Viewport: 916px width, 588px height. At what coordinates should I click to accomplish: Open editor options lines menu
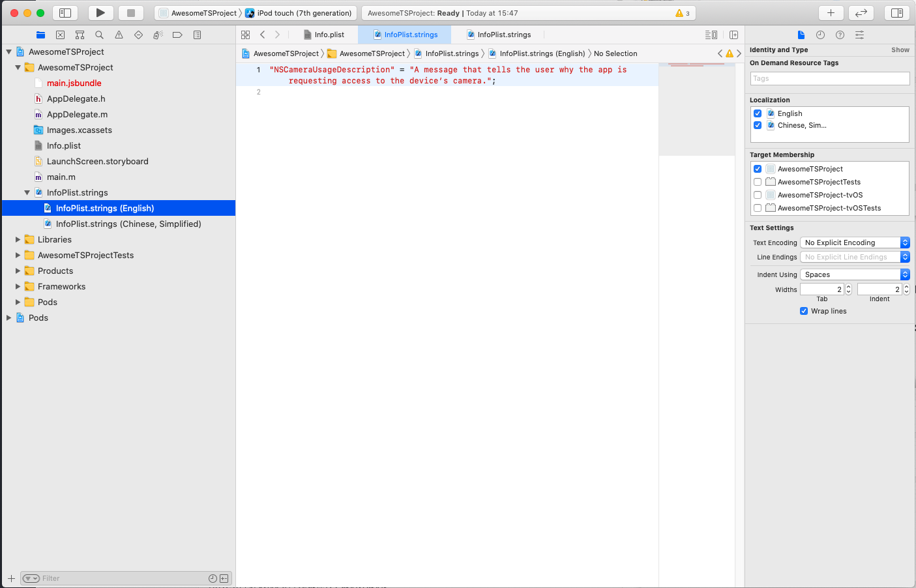tap(711, 35)
